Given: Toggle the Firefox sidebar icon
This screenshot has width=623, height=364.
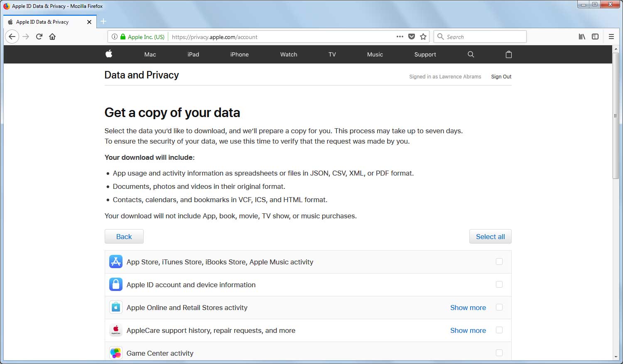Looking at the screenshot, I should (595, 37).
